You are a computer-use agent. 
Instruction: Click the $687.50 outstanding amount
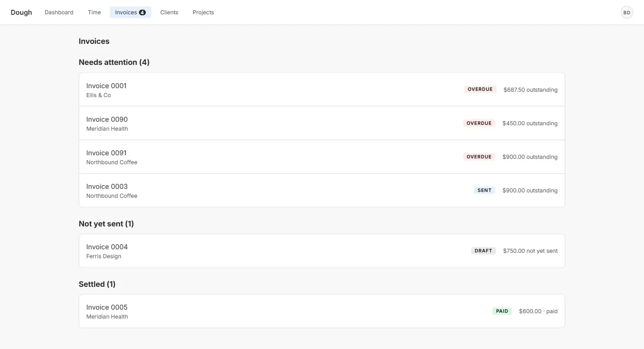pyautogui.click(x=530, y=89)
